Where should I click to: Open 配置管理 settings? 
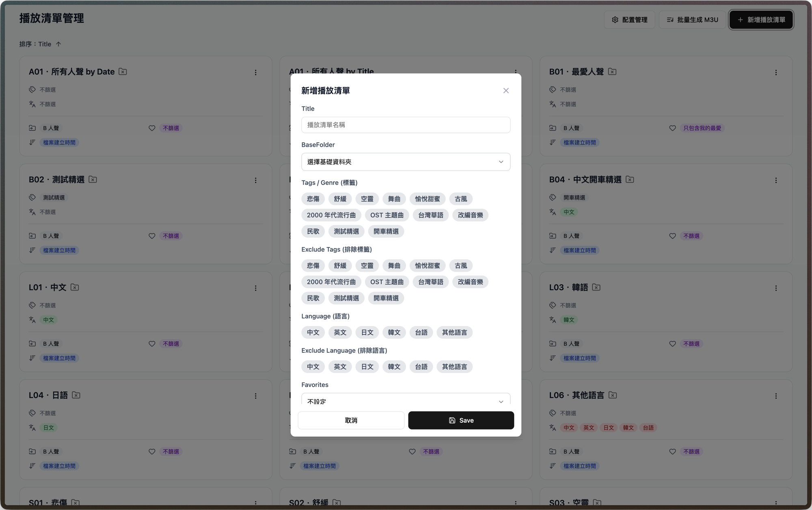pyautogui.click(x=629, y=20)
